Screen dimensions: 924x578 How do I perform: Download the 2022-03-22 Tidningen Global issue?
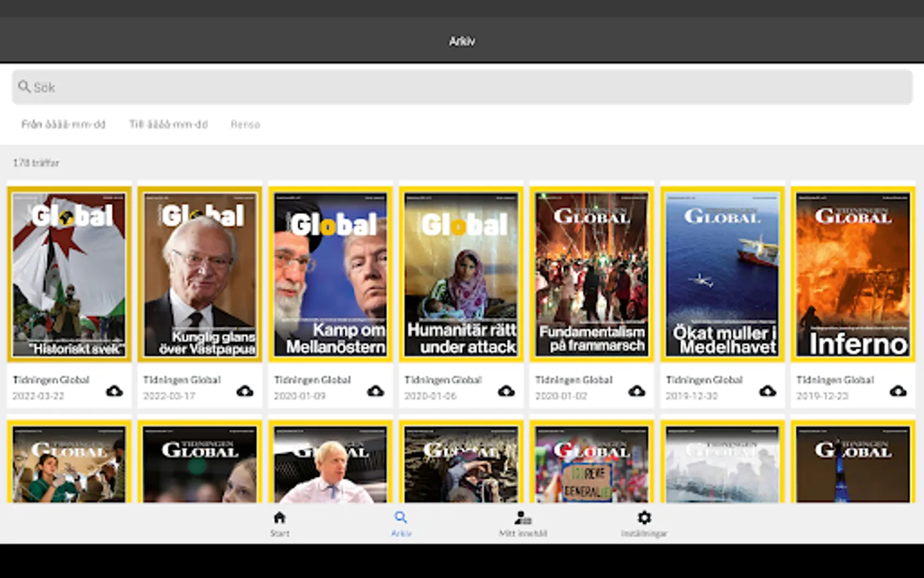point(114,390)
